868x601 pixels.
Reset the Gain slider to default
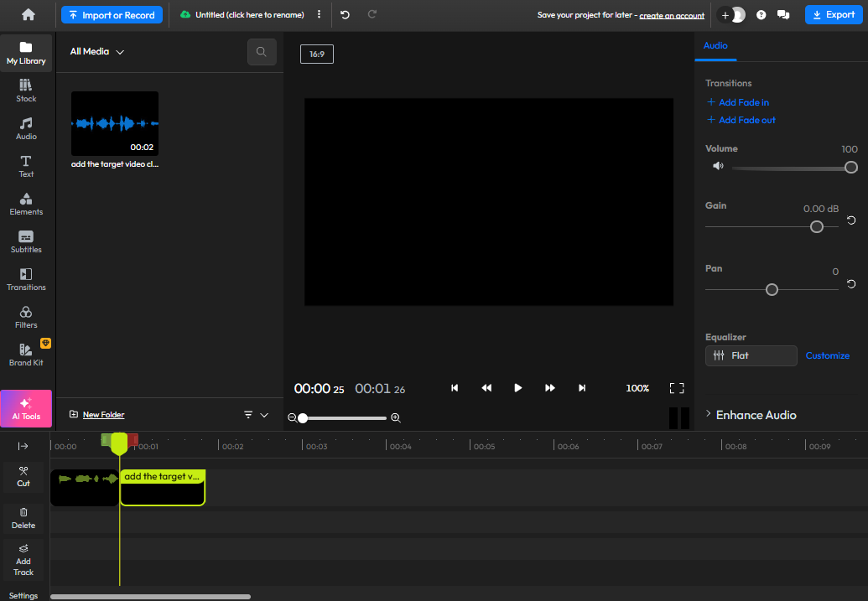pyautogui.click(x=851, y=220)
